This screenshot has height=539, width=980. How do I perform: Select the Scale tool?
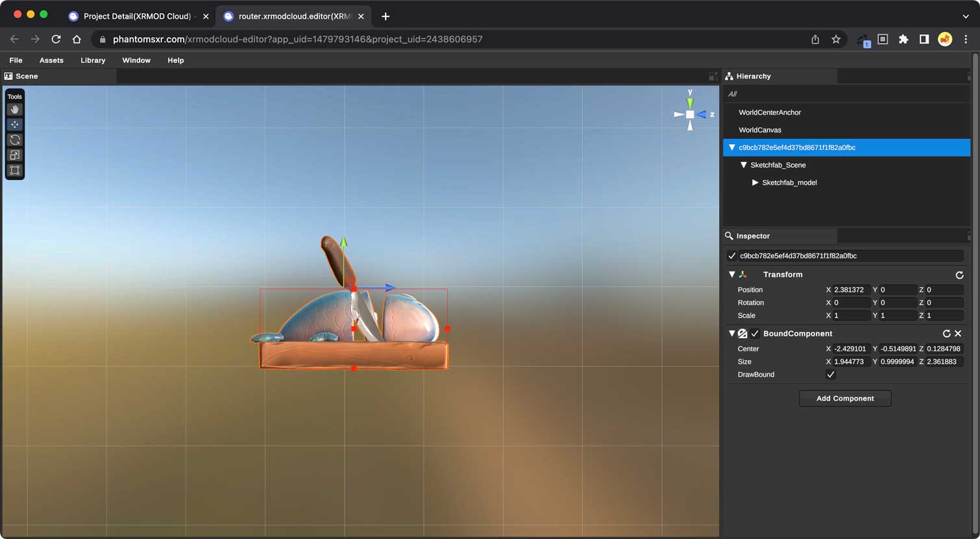tap(14, 155)
